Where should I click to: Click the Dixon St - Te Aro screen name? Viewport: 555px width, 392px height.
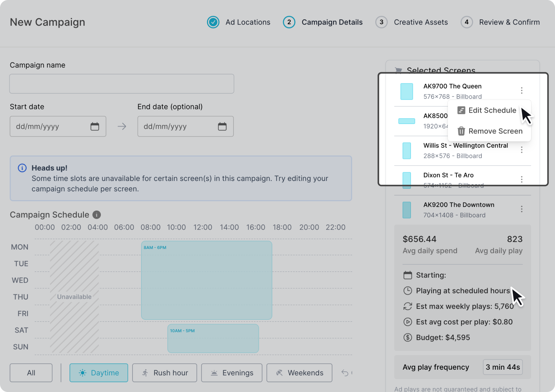[449, 175]
